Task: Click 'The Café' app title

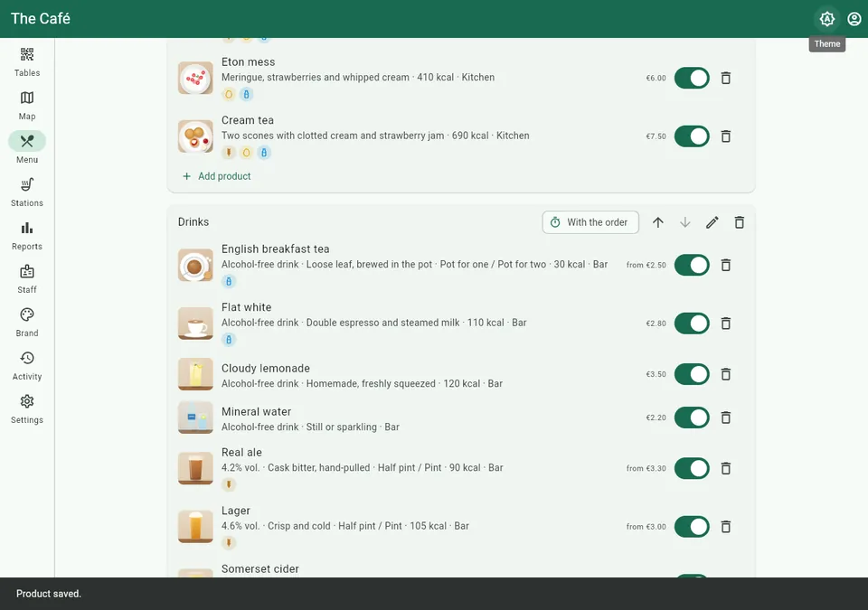Action: [41, 19]
